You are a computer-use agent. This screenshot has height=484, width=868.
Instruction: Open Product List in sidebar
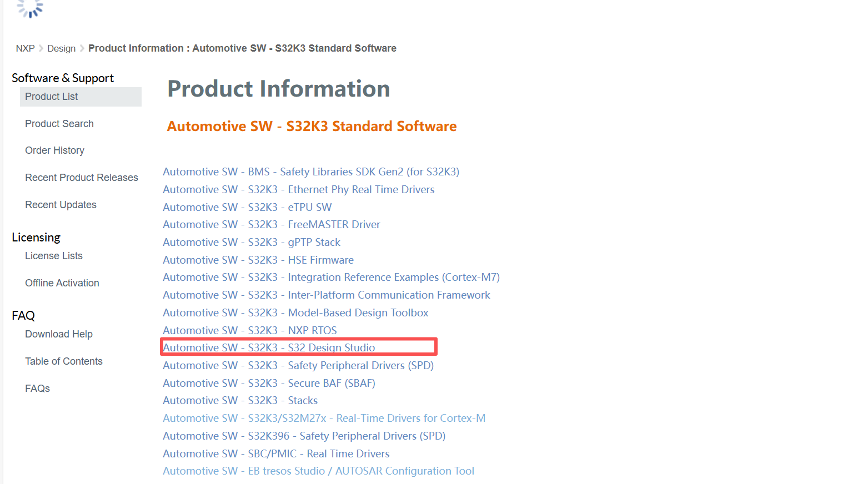(81, 97)
